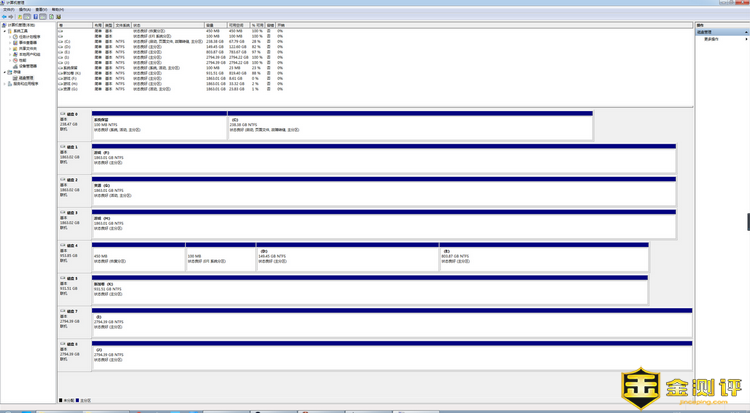This screenshot has width=750, height=413.
Task: Expand Services and Applications node
Action: 6,84
